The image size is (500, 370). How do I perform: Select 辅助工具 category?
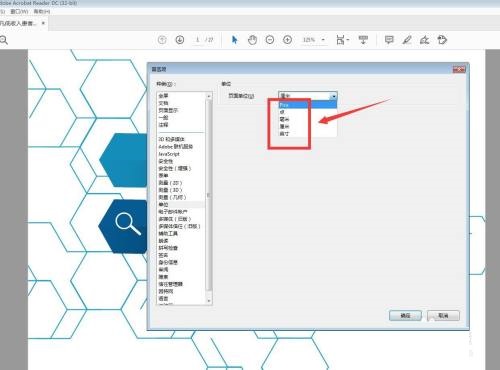[x=168, y=234]
